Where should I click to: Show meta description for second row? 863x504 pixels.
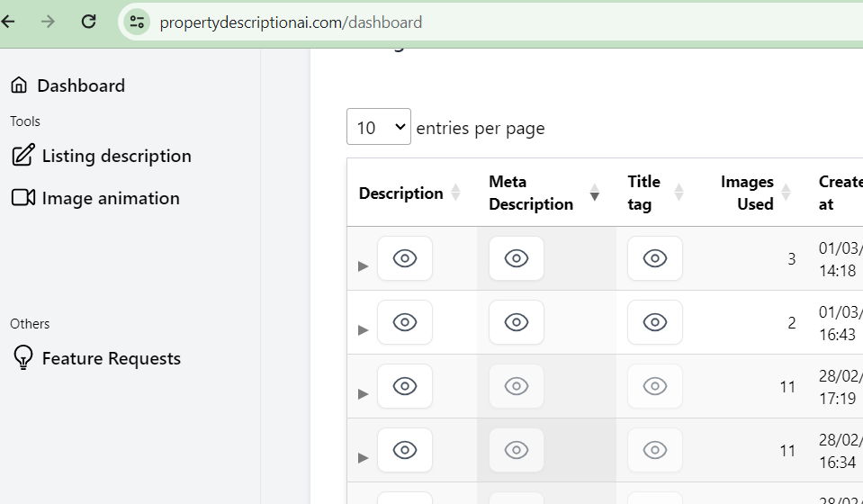(x=516, y=322)
